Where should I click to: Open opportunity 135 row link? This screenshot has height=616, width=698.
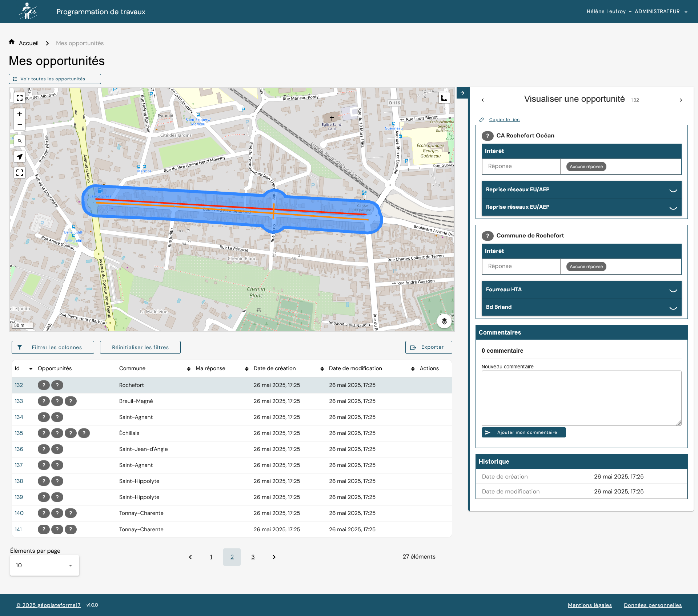[x=19, y=433]
